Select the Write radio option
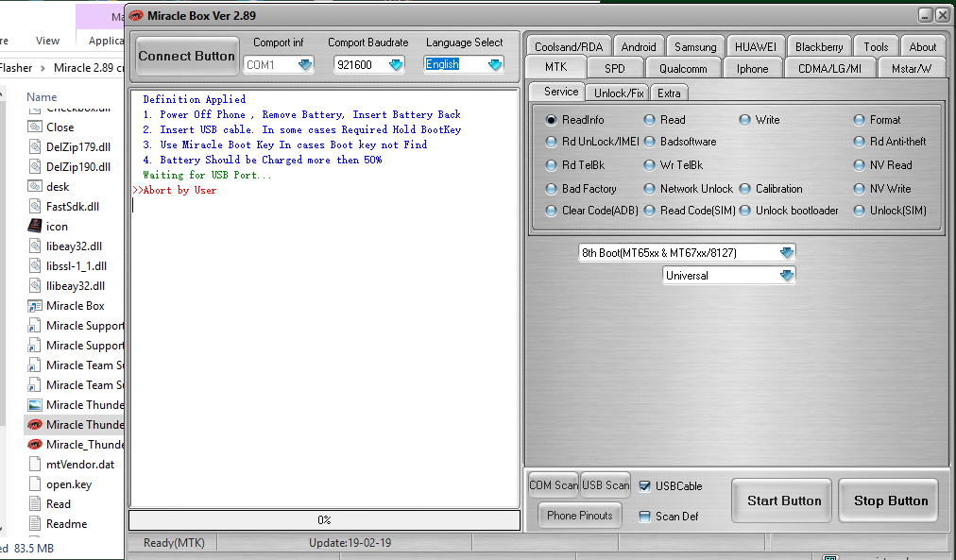Viewport: 956px width, 560px height. (x=744, y=120)
